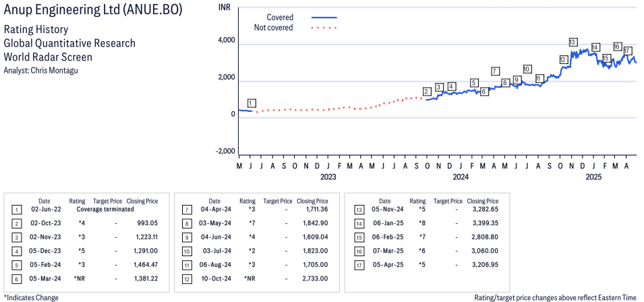
Task: Click the '*Indicates Change' footnote
Action: [x=31, y=297]
